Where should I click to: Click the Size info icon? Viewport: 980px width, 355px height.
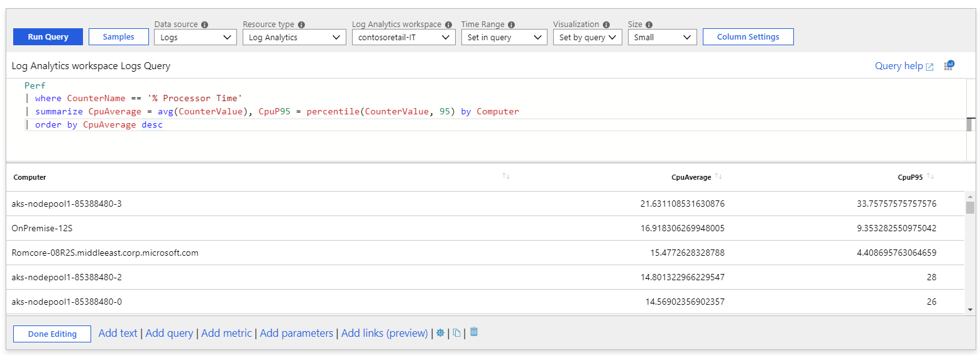649,25
